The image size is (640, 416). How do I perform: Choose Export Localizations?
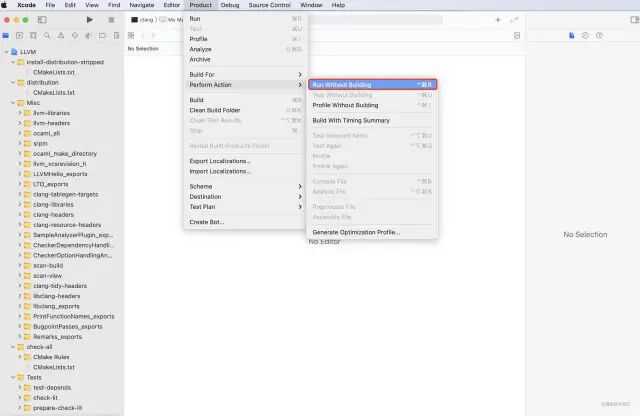click(x=245, y=161)
